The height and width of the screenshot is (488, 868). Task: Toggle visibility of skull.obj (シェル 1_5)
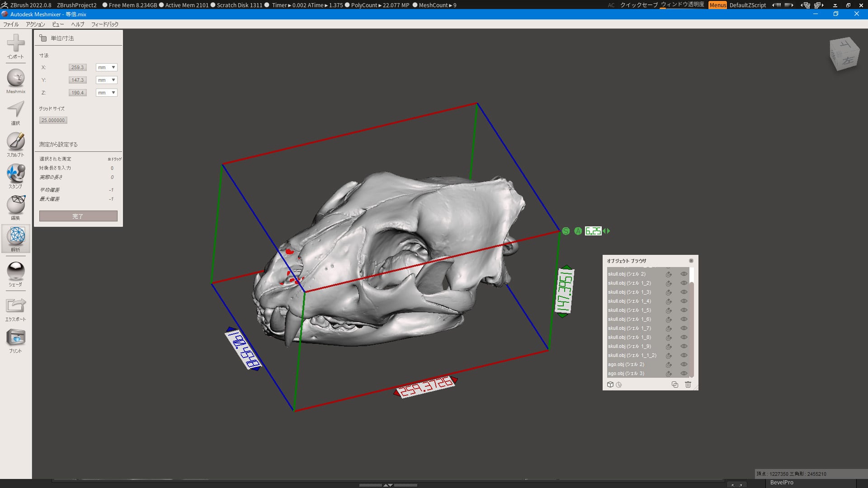684,310
